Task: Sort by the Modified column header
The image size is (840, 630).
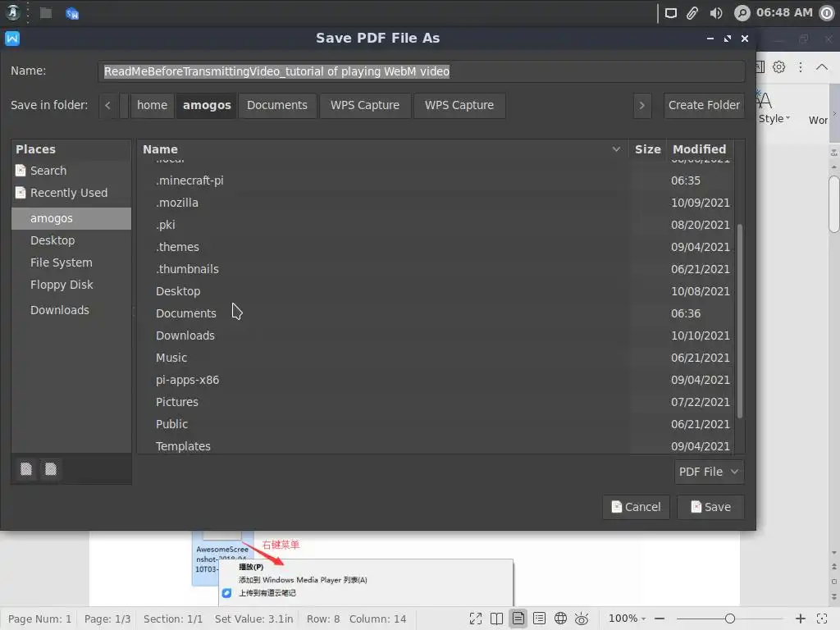Action: tap(699, 149)
